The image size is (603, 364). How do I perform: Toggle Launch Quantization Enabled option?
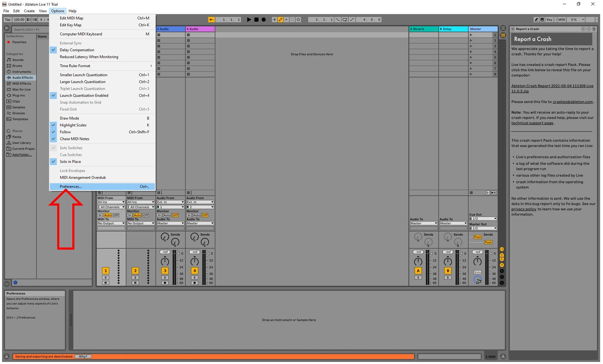(x=102, y=95)
